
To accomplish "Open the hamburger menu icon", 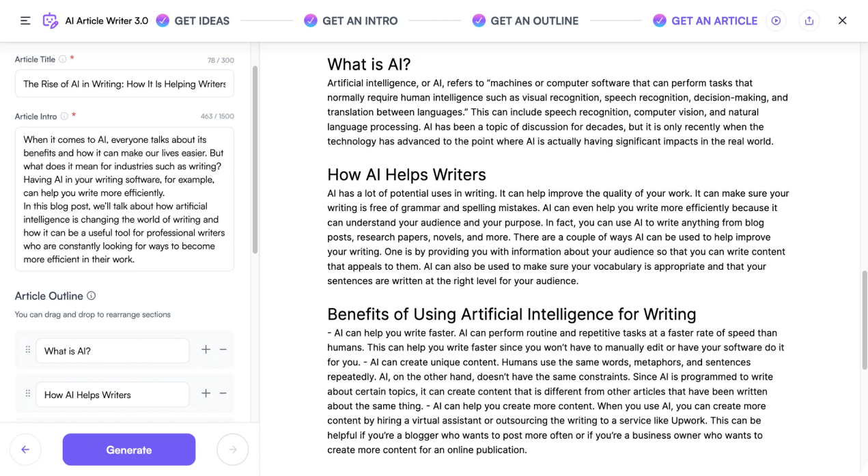I will 25,20.
